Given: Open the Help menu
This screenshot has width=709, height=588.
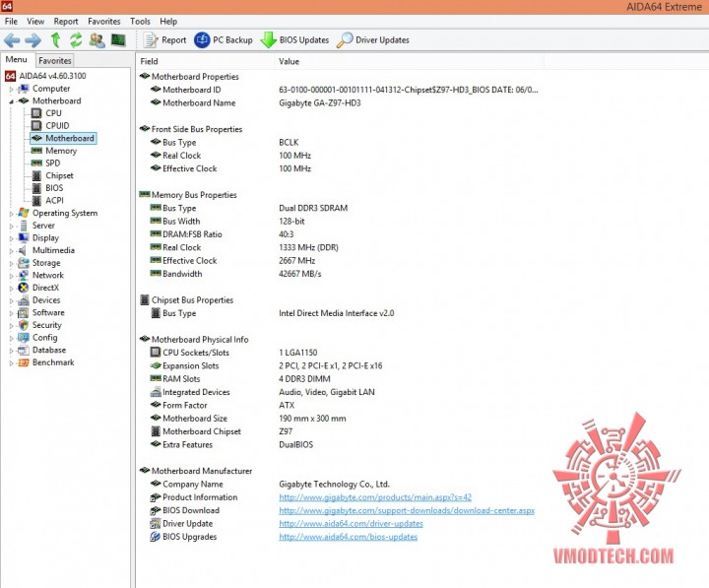Looking at the screenshot, I should pos(168,22).
